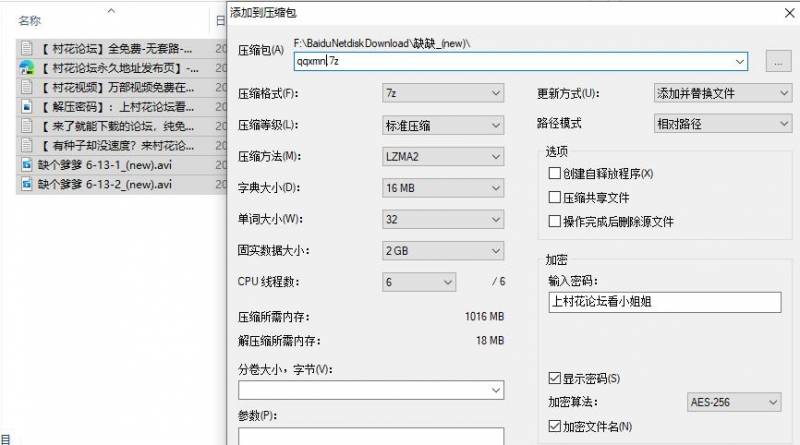Click the 6-13-2_(new).avi video file icon
Image resolution: width=800 pixels, height=445 pixels.
pyautogui.click(x=28, y=184)
